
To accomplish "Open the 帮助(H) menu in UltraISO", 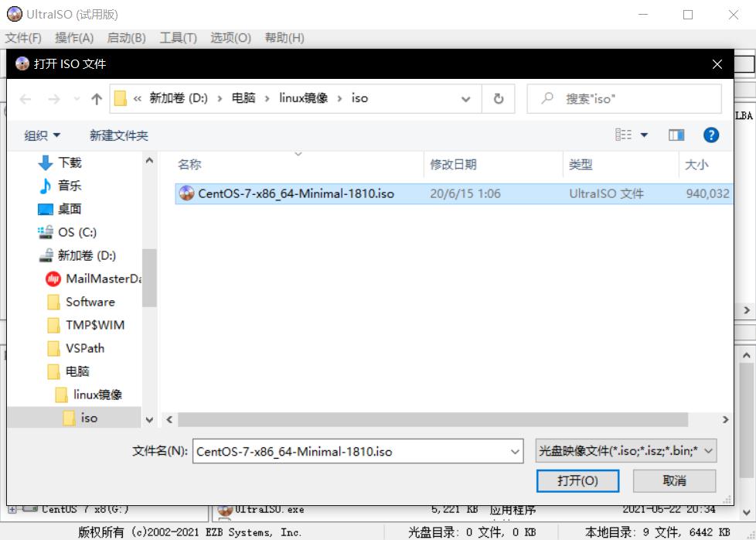I will (x=284, y=38).
